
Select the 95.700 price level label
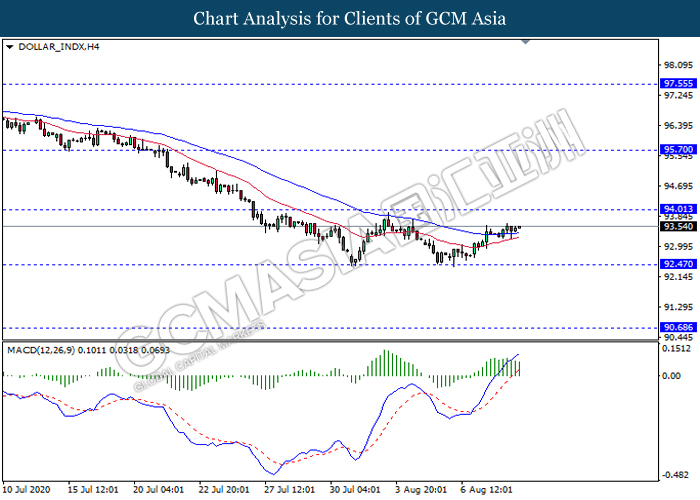click(678, 150)
